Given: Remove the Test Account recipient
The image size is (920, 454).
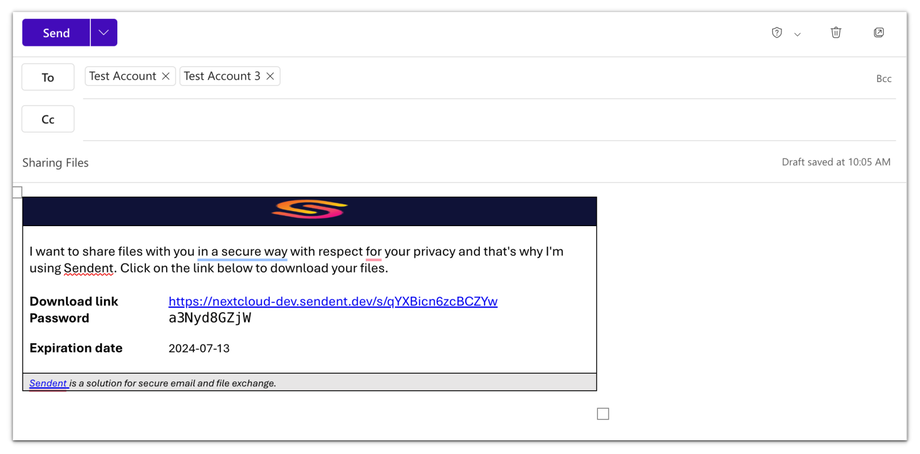Looking at the screenshot, I should pyautogui.click(x=166, y=76).
